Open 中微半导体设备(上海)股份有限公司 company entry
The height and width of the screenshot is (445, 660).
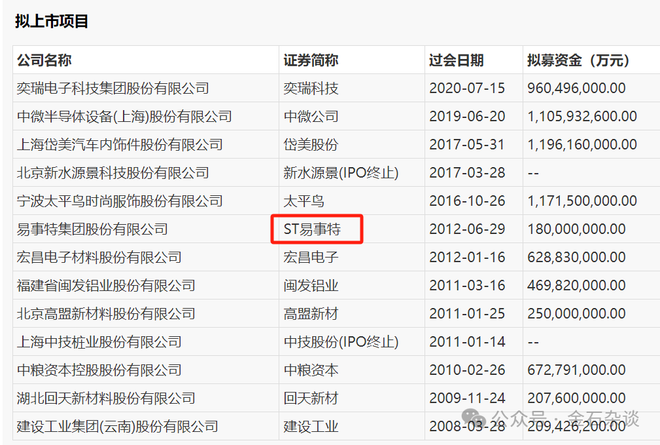point(124,116)
